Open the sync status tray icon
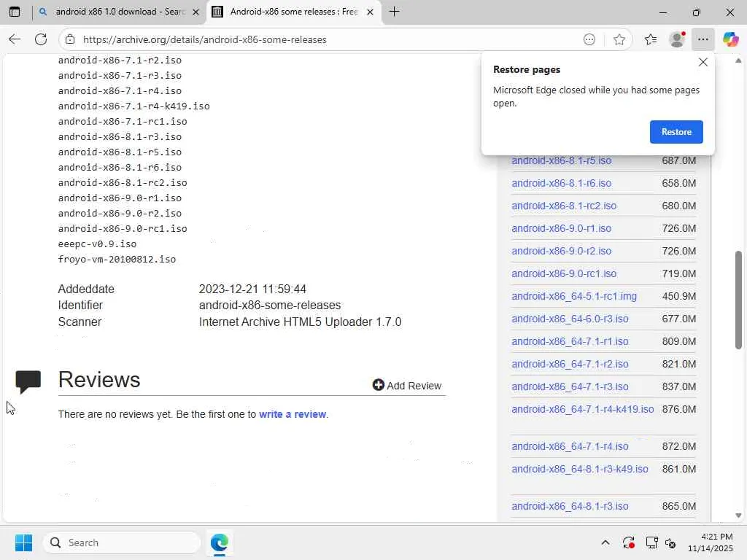This screenshot has height=560, width=747. 628,542
